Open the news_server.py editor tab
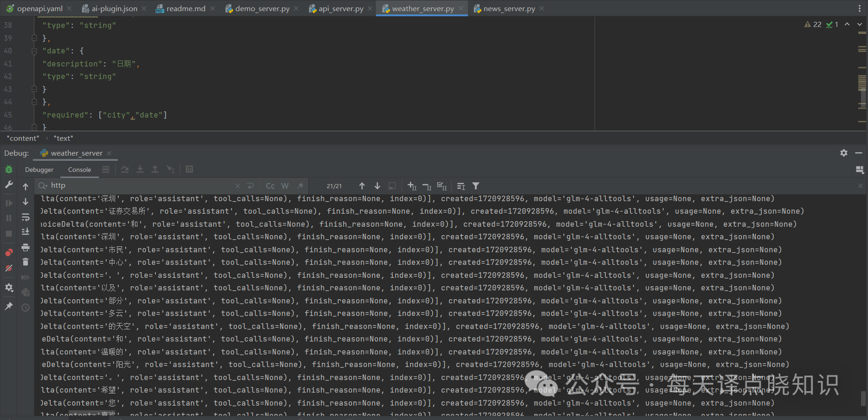This screenshot has width=868, height=420. (x=509, y=8)
